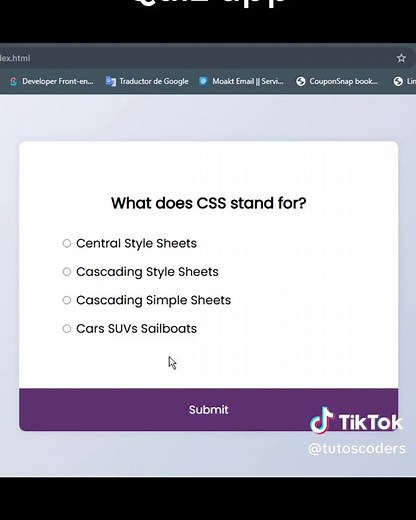
Task: Click the Moakt Email blue favicon
Action: coord(203,81)
